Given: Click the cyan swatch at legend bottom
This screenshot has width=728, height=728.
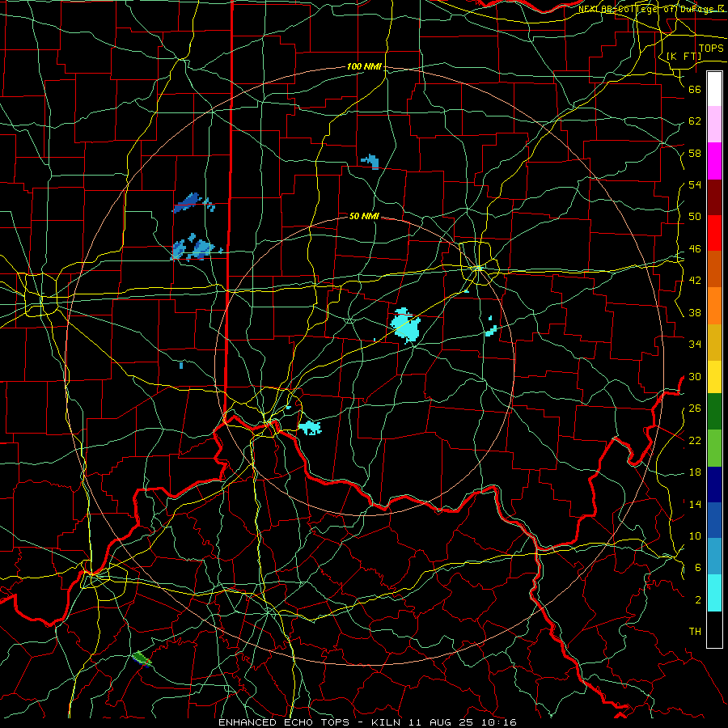Looking at the screenshot, I should 714,593.
